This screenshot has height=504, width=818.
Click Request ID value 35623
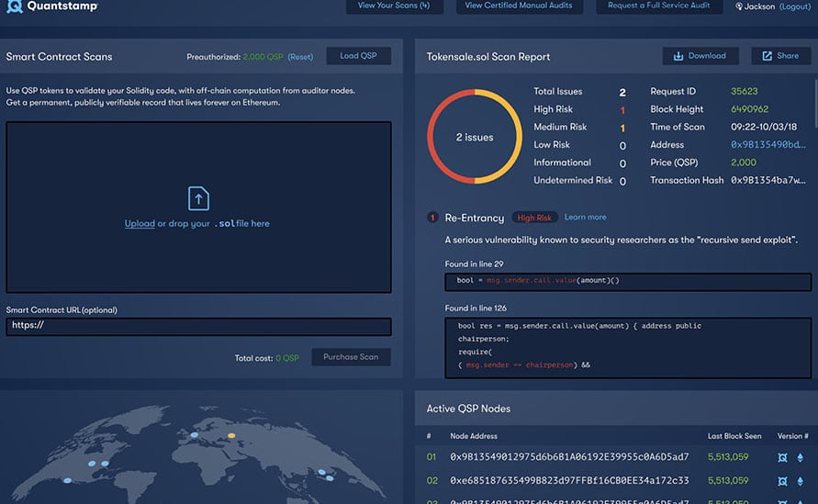coord(744,91)
